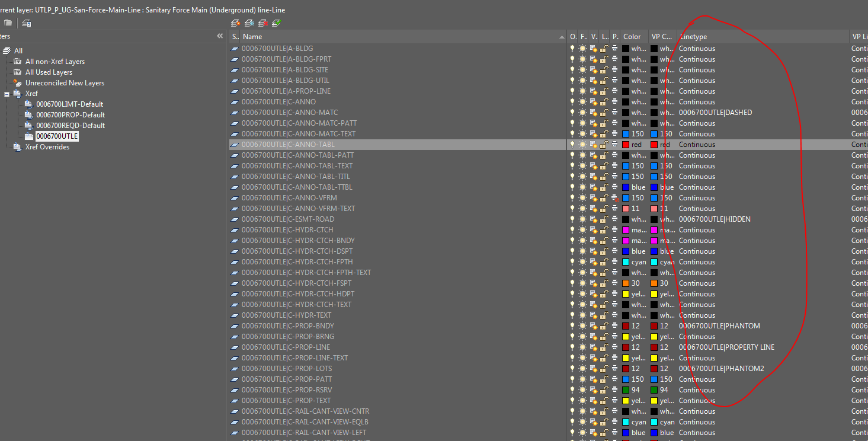
Task: Click the Plot column header
Action: 615,37
